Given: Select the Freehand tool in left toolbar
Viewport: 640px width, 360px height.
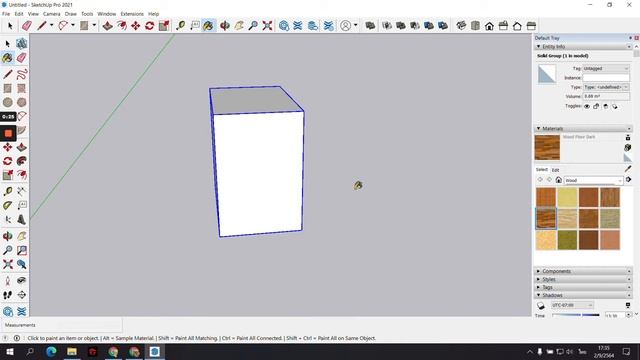Looking at the screenshot, I should 22,74.
